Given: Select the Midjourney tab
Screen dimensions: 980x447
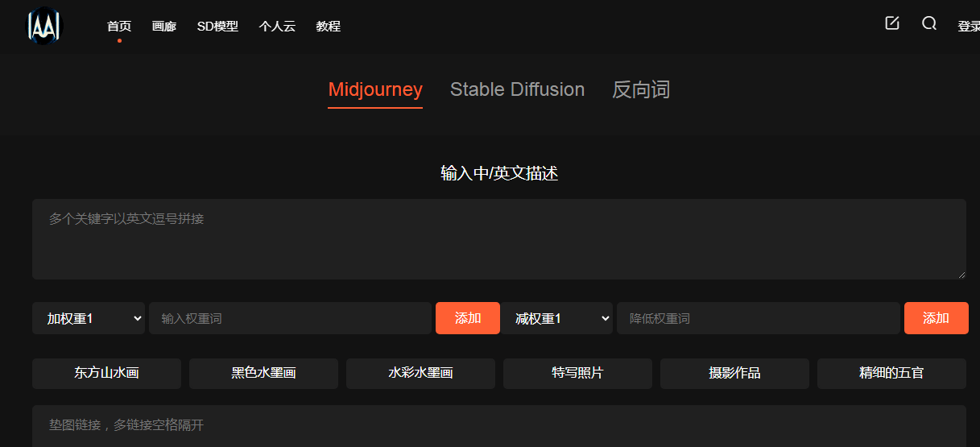Looking at the screenshot, I should point(375,89).
